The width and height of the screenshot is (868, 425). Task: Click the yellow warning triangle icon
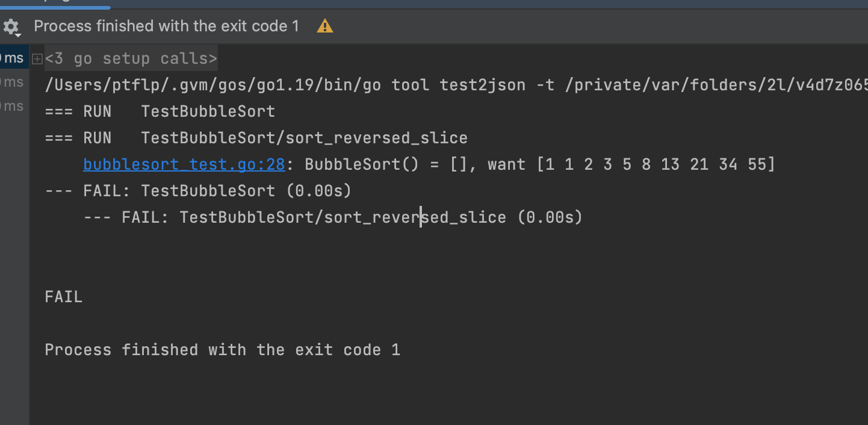[325, 26]
